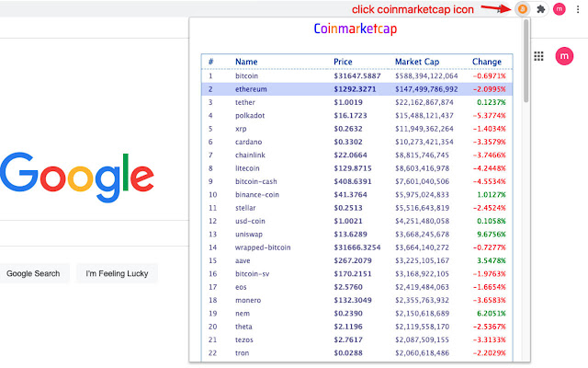
Task: Select the tezos row name
Action: pos(243,339)
